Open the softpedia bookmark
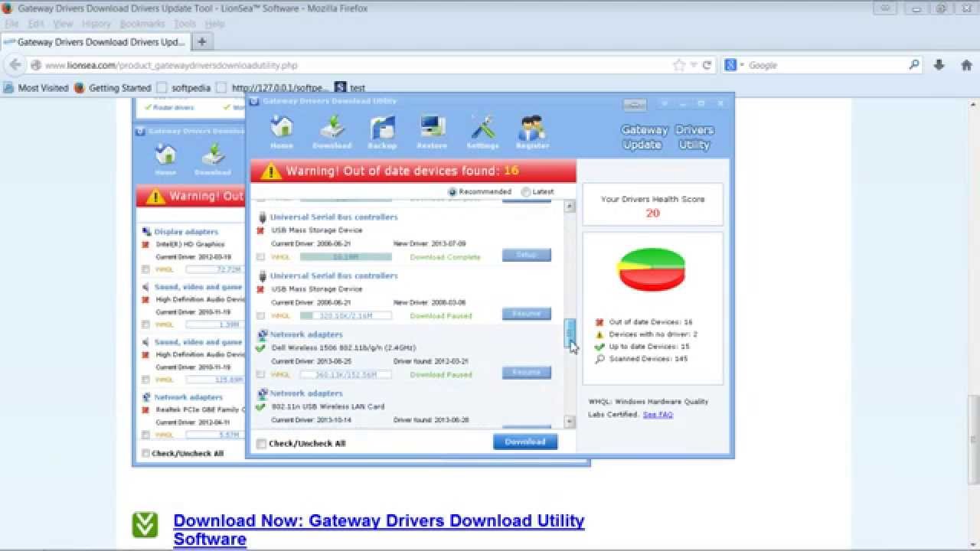Screen dimensions: 980x551 tap(184, 88)
